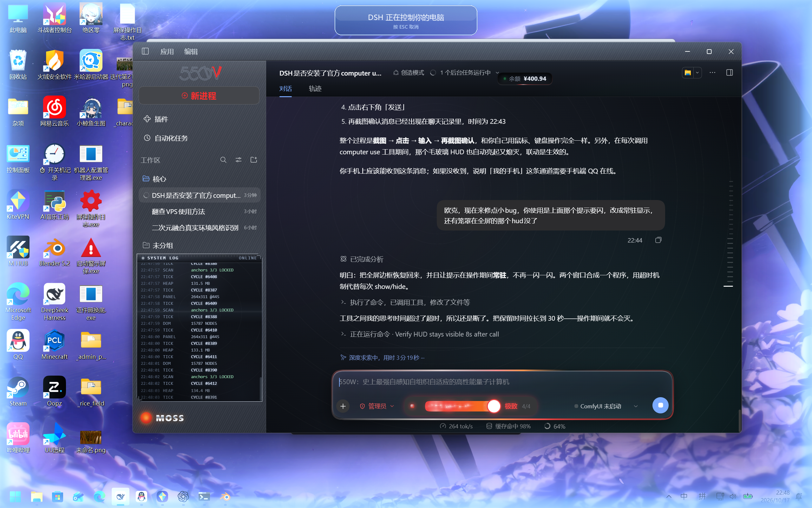Image resolution: width=812 pixels, height=508 pixels.
Task: Click the 550W message input field
Action: point(502,382)
